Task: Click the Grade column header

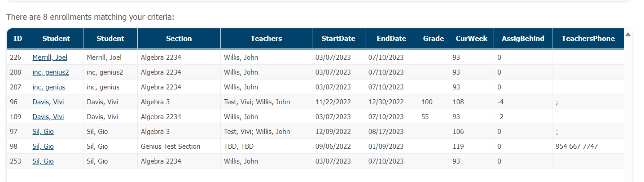Action: 434,39
